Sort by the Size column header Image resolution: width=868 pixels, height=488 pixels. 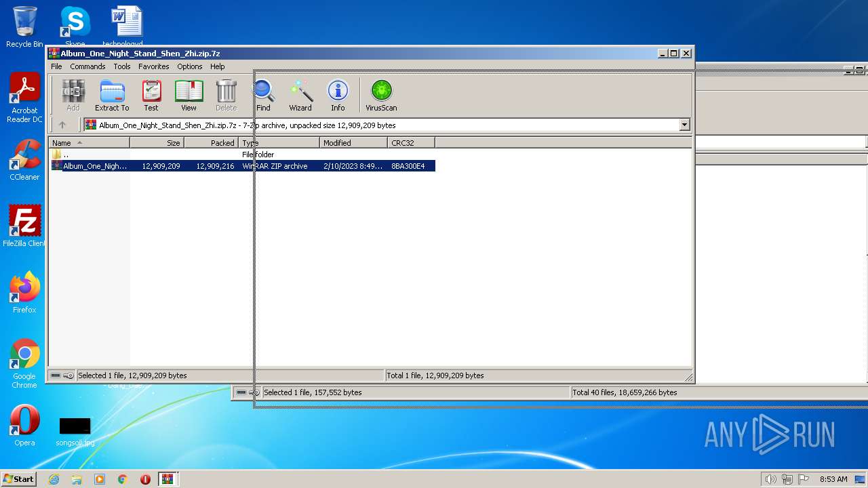pos(157,143)
